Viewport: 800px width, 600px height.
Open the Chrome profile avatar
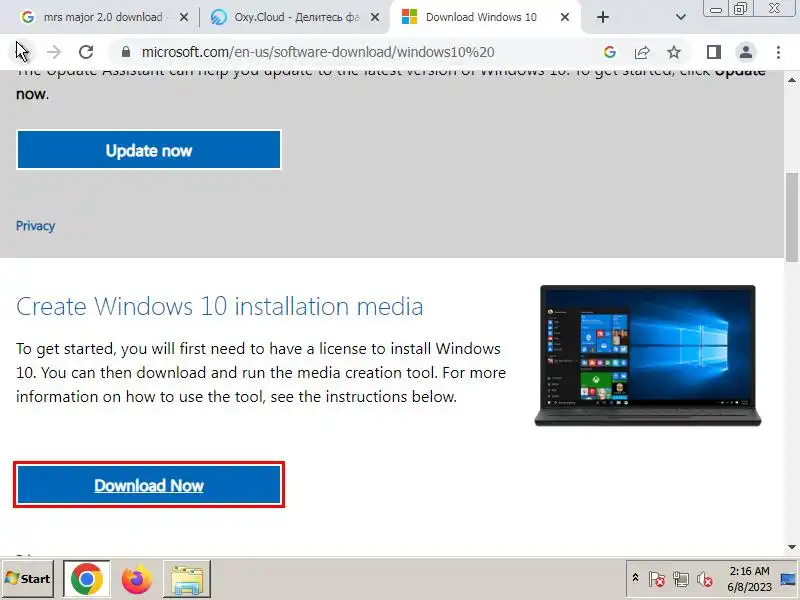click(745, 52)
